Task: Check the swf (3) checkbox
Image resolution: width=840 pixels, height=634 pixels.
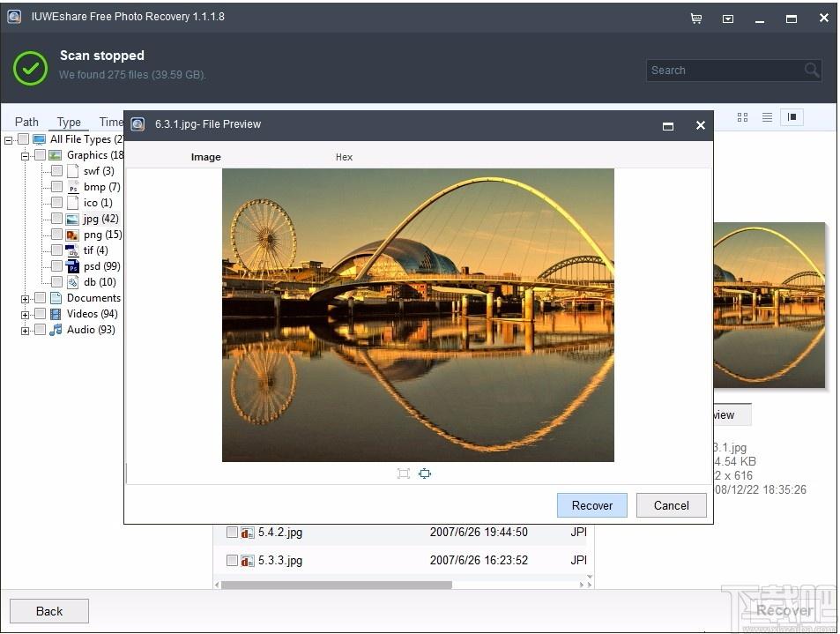Action: click(x=56, y=171)
